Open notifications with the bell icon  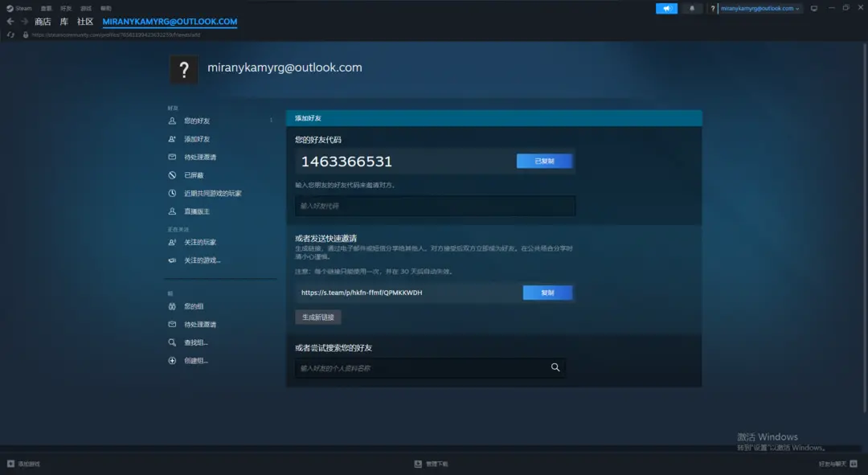[x=692, y=8]
